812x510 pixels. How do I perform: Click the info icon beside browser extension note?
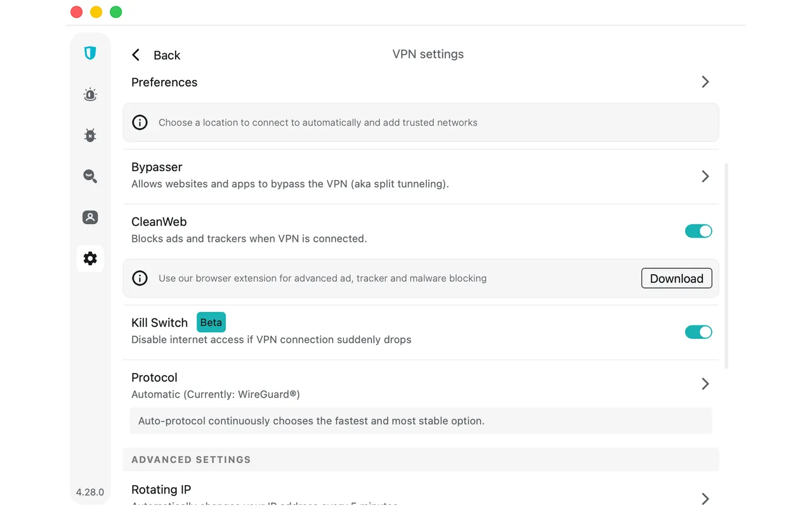click(140, 278)
